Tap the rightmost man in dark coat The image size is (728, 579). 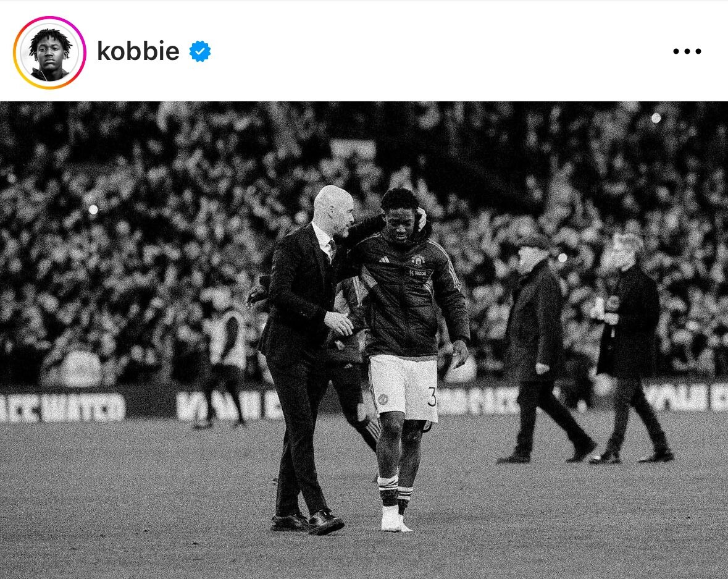tap(632, 349)
